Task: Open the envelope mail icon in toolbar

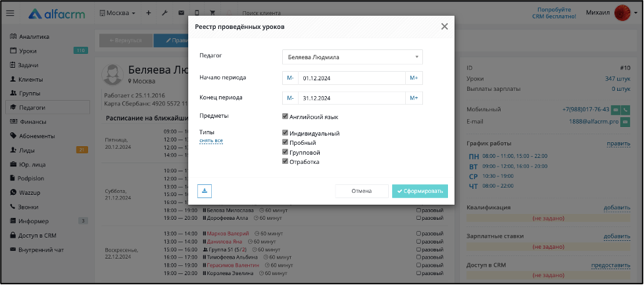Action: coord(181,13)
